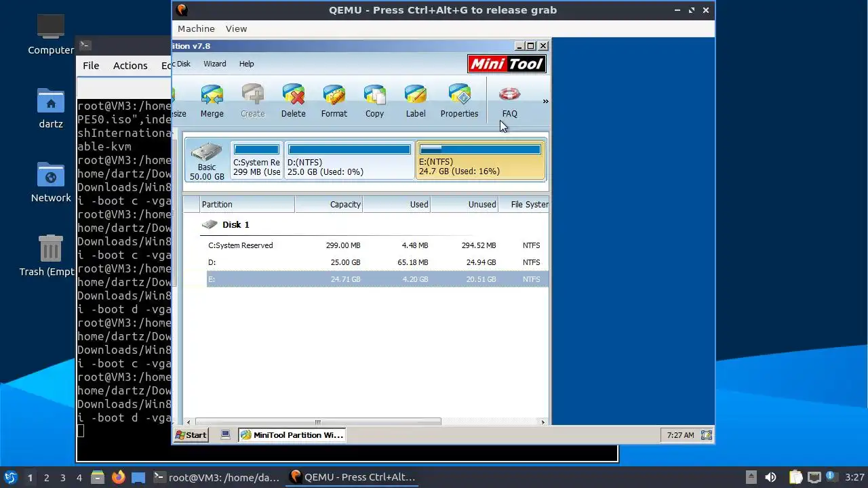Viewport: 868px width, 488px height.
Task: Click the scrollbar left arrow
Action: pos(188,422)
